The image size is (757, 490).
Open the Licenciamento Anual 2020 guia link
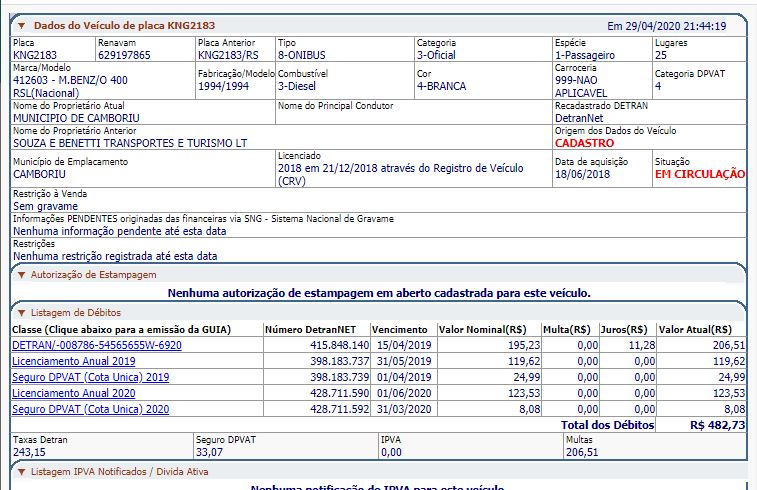tap(73, 393)
